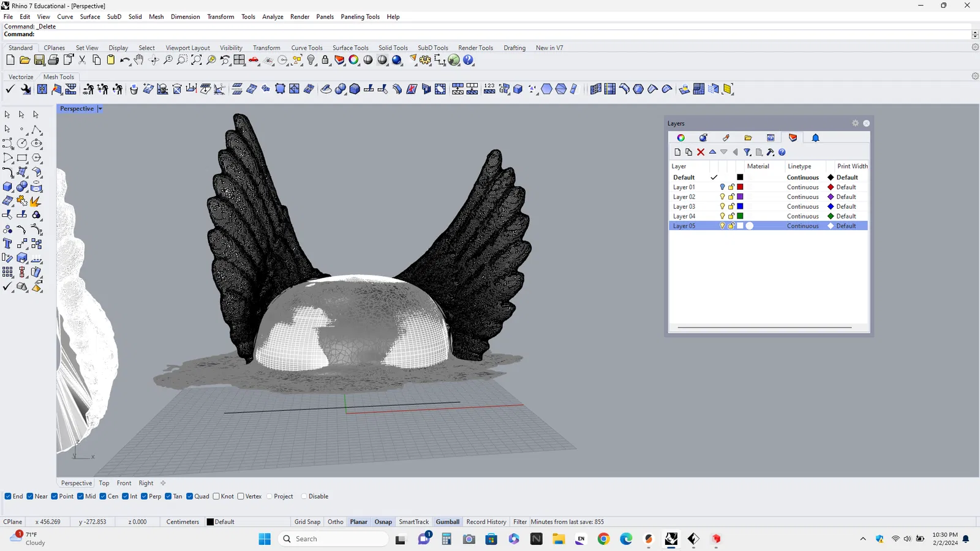This screenshot has width=980, height=551.
Task: Click the Zoom Extents toolbar icon
Action: click(x=197, y=60)
